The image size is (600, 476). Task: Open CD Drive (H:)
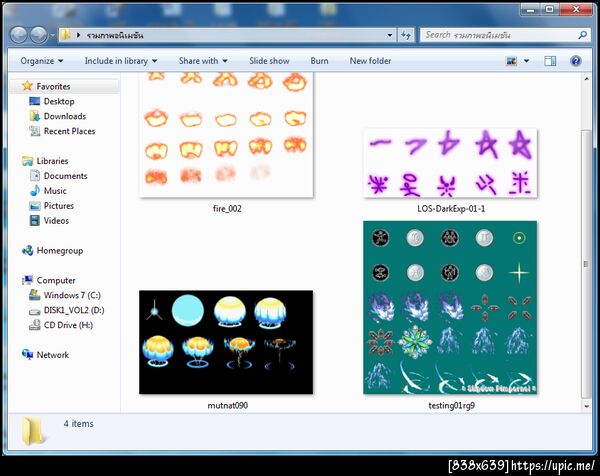tap(68, 325)
